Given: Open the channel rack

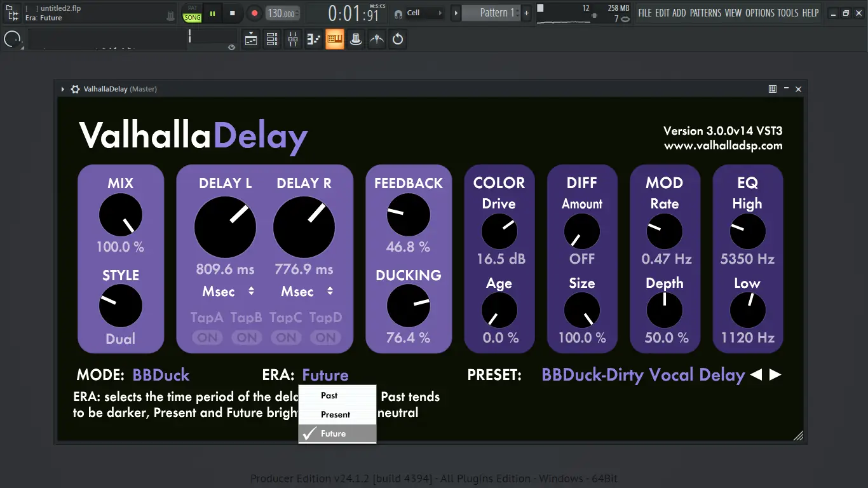Looking at the screenshot, I should point(272,39).
